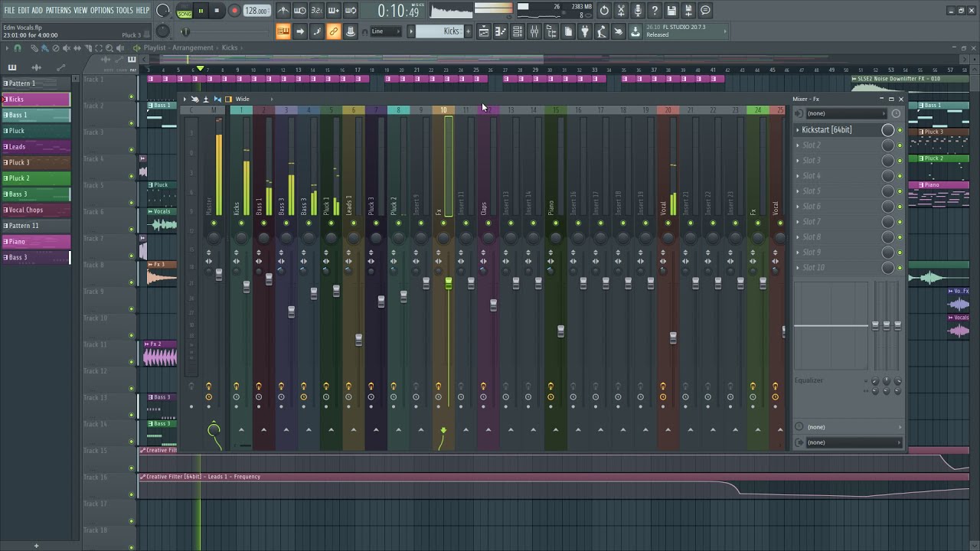Open audio editor scissors icon
Viewport: 980px width, 551px height.
[x=621, y=11]
